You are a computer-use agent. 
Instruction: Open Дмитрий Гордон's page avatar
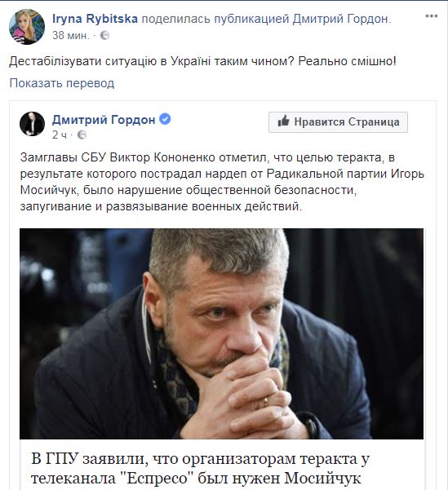32,124
